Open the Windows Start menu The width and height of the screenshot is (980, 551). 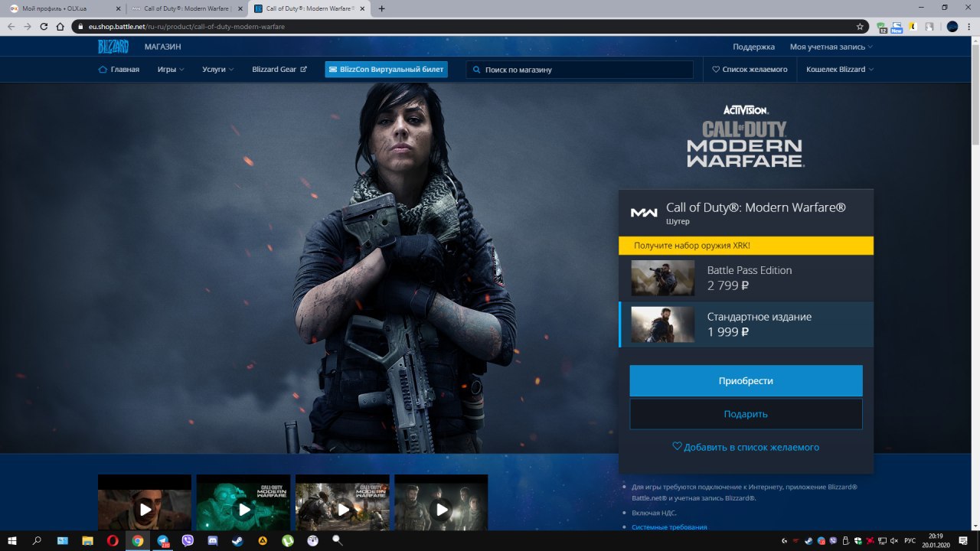click(12, 540)
